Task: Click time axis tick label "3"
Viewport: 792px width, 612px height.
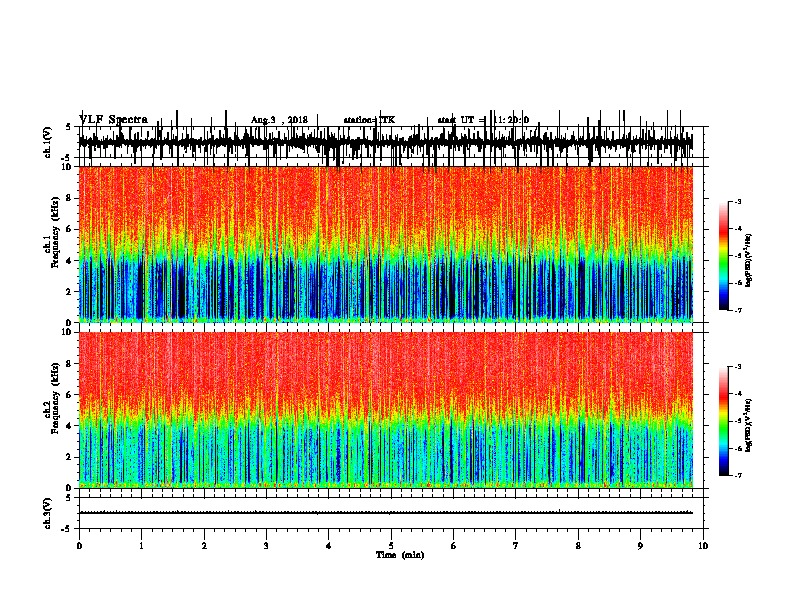Action: [x=266, y=546]
